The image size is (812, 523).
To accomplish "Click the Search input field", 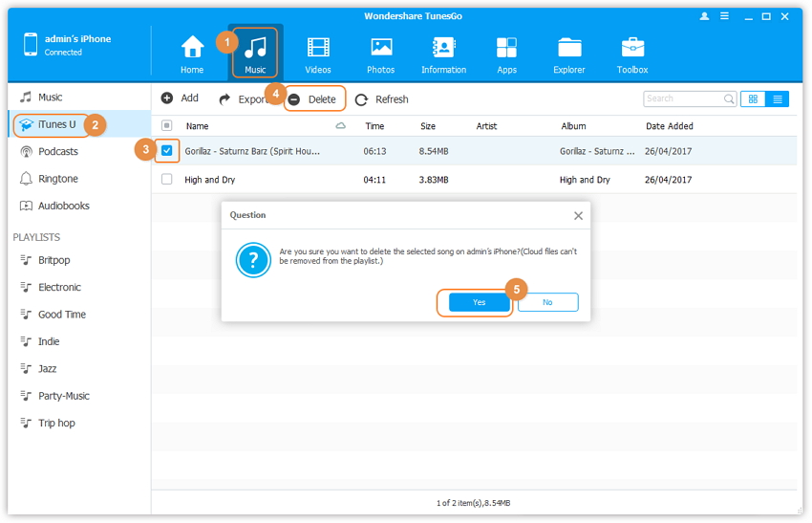I will coord(682,98).
